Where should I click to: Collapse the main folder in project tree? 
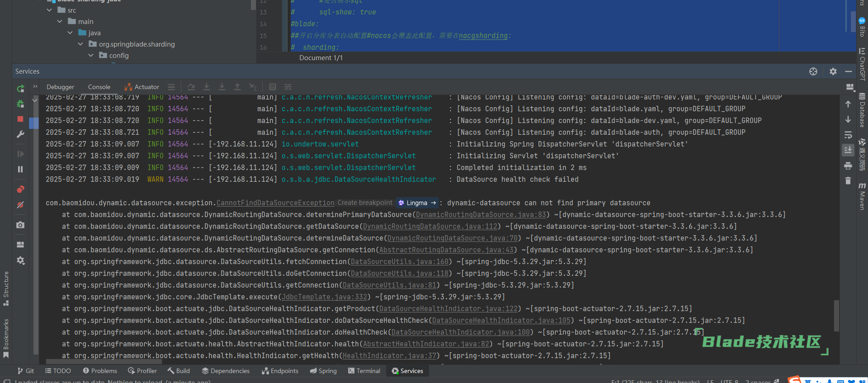(x=60, y=21)
